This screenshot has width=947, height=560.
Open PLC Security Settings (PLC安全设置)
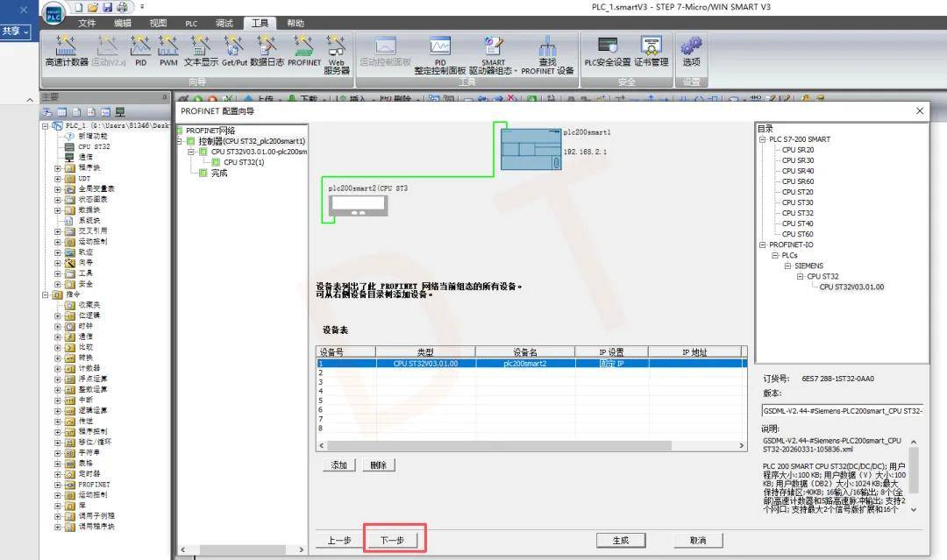pyautogui.click(x=607, y=52)
